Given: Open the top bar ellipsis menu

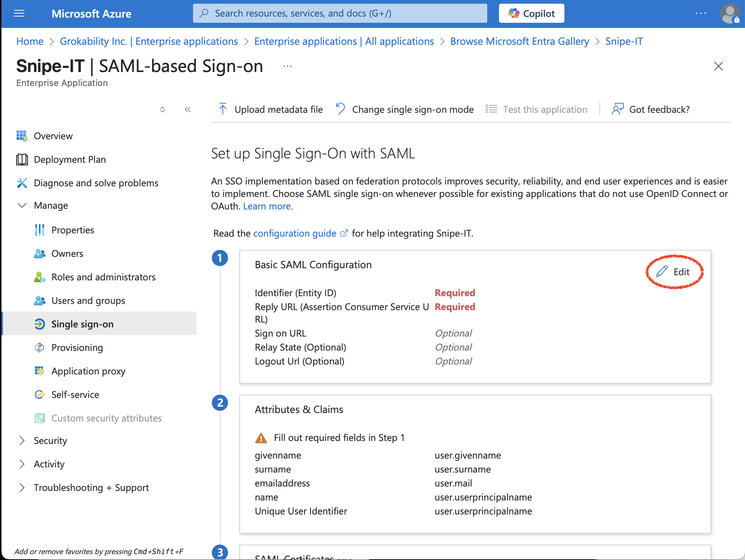Looking at the screenshot, I should tap(701, 13).
